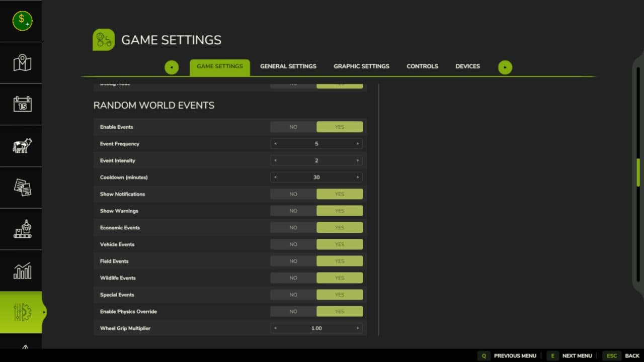Click the next tab round arrow button
Viewport: 644px width, 362px height.
(505, 67)
